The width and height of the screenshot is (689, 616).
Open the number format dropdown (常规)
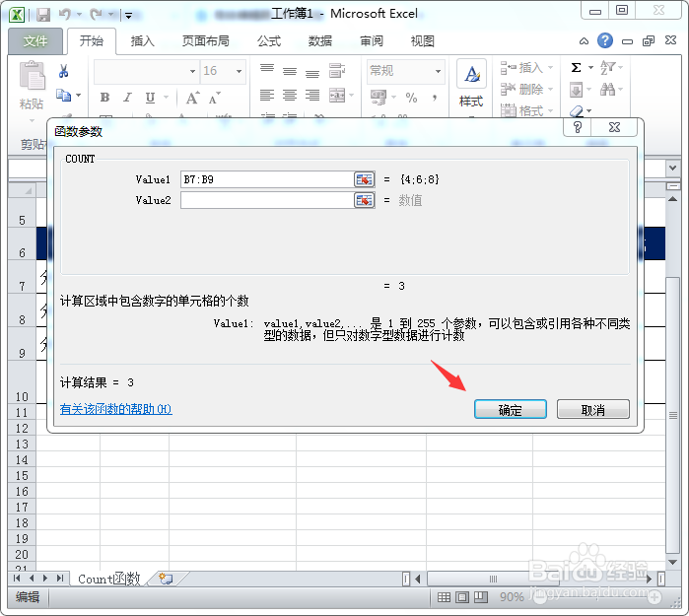438,71
